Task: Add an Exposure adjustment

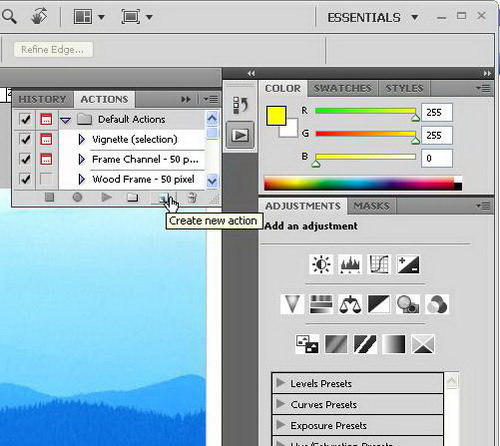Action: click(408, 264)
